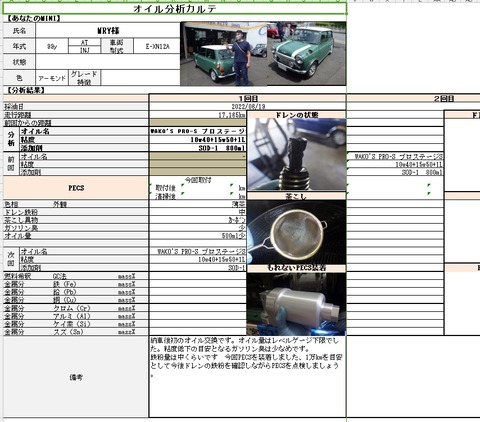The image size is (480, 422).
Task: Click the 【分析結果】 section heading
Action: pyautogui.click(x=25, y=90)
